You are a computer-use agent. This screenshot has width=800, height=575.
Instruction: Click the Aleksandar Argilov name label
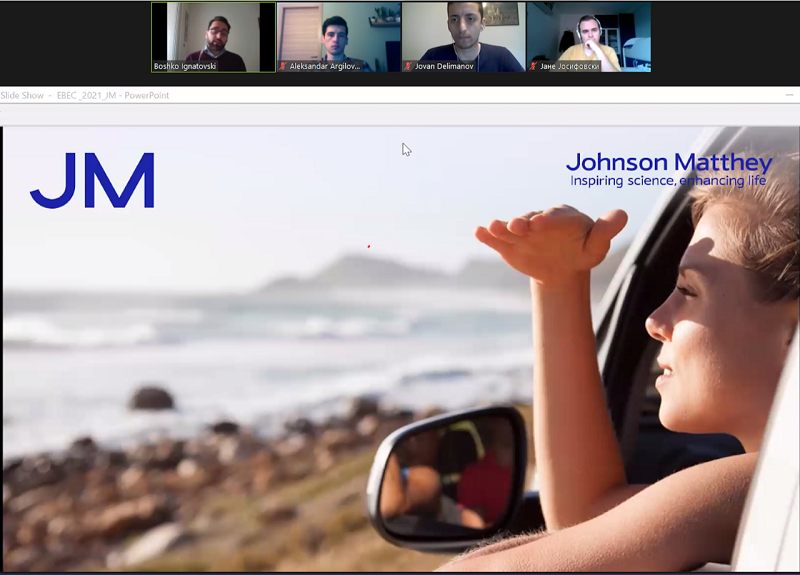328,67
